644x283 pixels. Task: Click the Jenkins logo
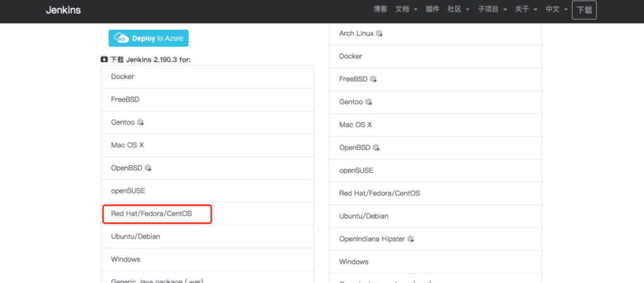(x=63, y=10)
